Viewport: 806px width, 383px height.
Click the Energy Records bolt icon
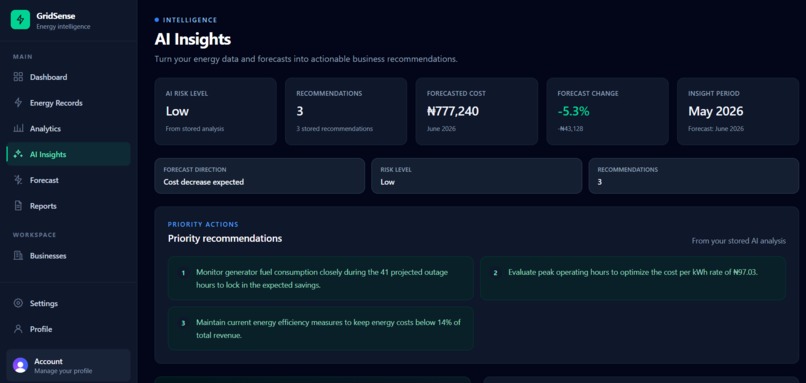pos(19,103)
